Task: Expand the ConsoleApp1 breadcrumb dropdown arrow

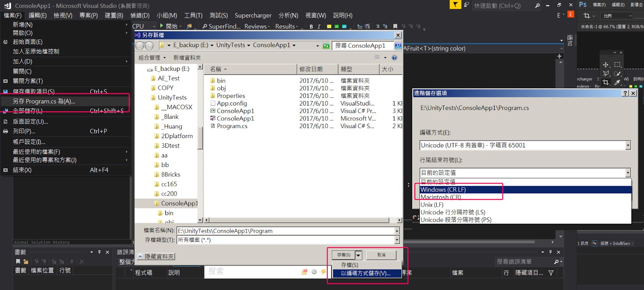Action: 294,46
